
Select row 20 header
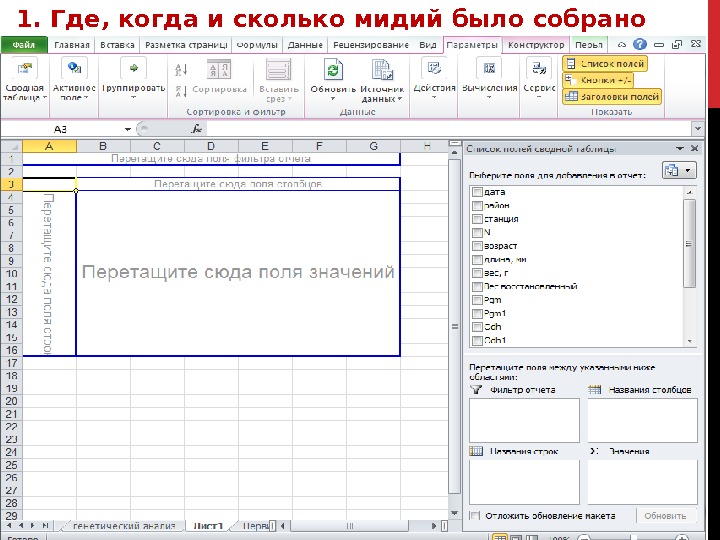click(11, 401)
